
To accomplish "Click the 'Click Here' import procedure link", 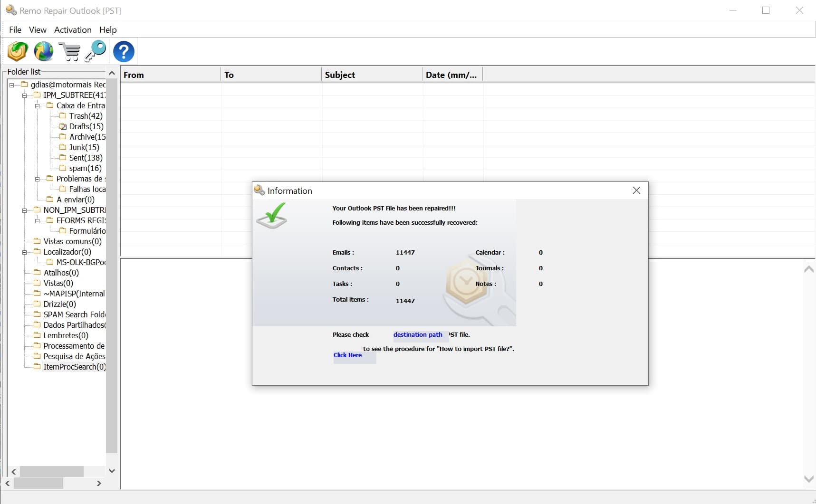I will [347, 355].
